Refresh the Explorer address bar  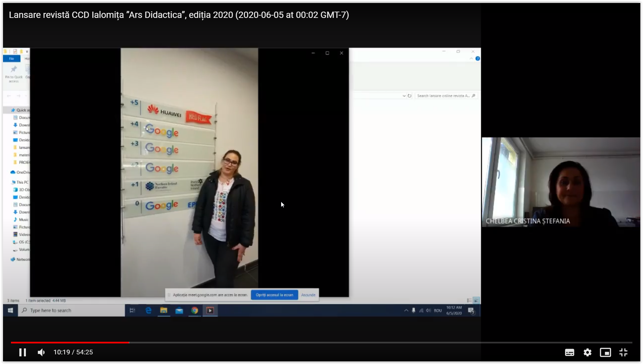click(410, 96)
